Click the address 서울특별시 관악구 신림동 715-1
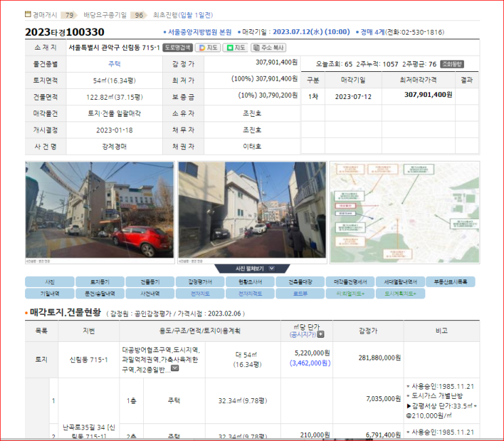 (x=114, y=47)
